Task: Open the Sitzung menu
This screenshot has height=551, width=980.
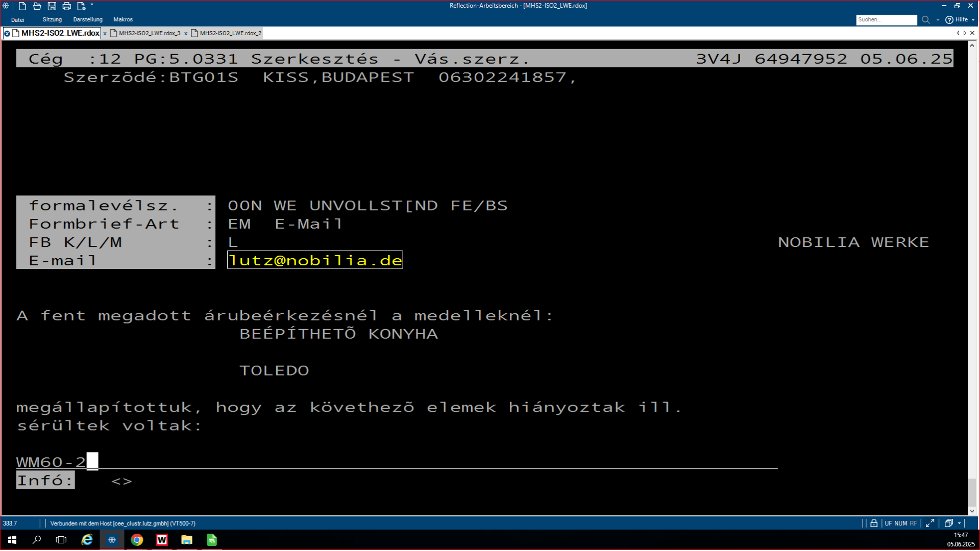Action: (52, 19)
